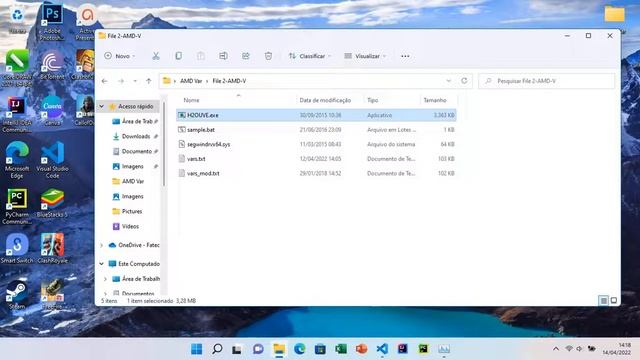Click the navigation pane vertical scrollbar
640x360 pixels.
click(164, 144)
